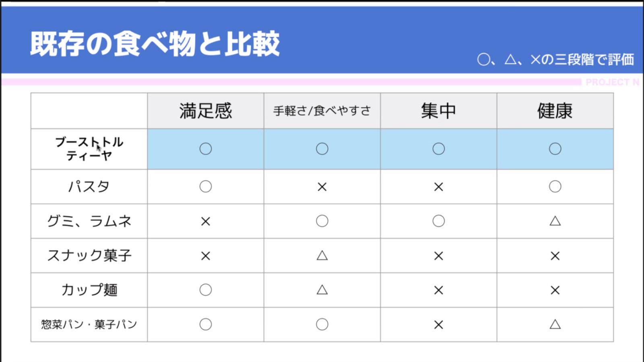Select the 満足感 column header
The width and height of the screenshot is (644, 362).
206,111
